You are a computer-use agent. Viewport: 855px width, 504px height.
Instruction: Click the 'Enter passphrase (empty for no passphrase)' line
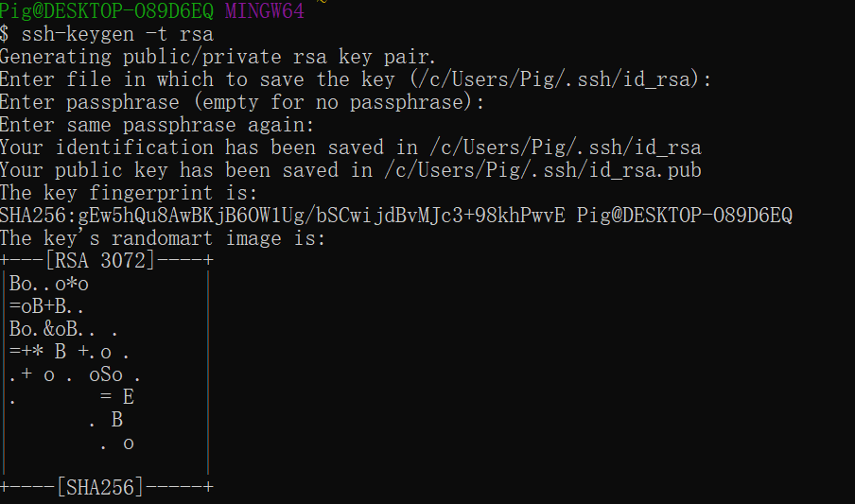coord(241,102)
